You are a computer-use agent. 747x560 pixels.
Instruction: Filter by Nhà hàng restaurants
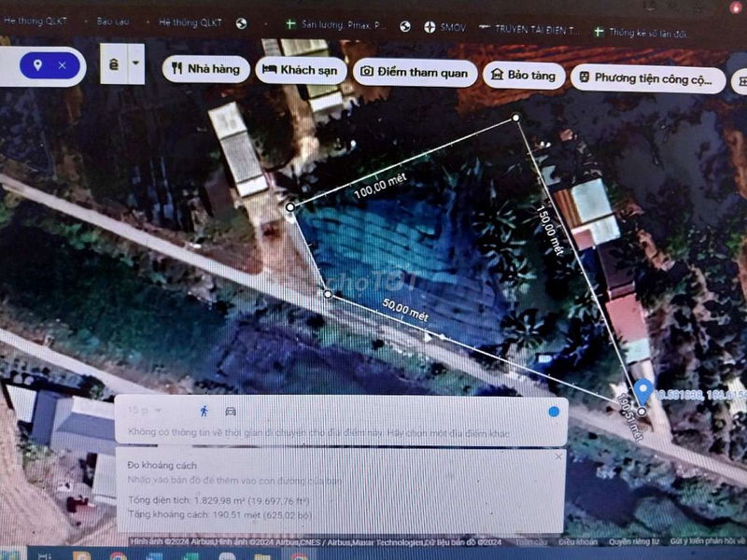click(205, 69)
